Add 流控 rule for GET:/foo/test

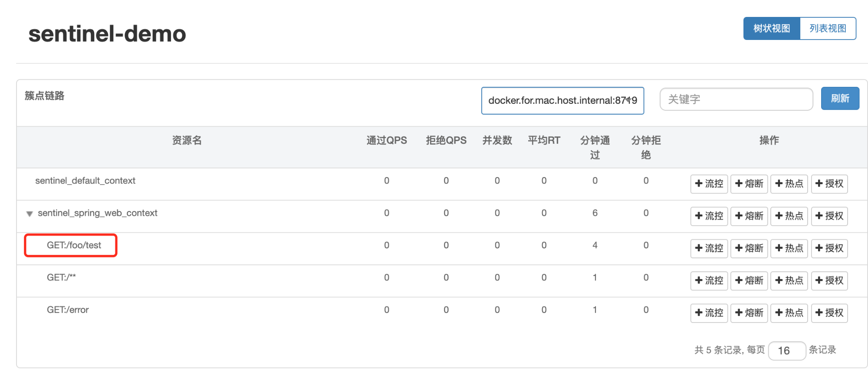tap(709, 248)
